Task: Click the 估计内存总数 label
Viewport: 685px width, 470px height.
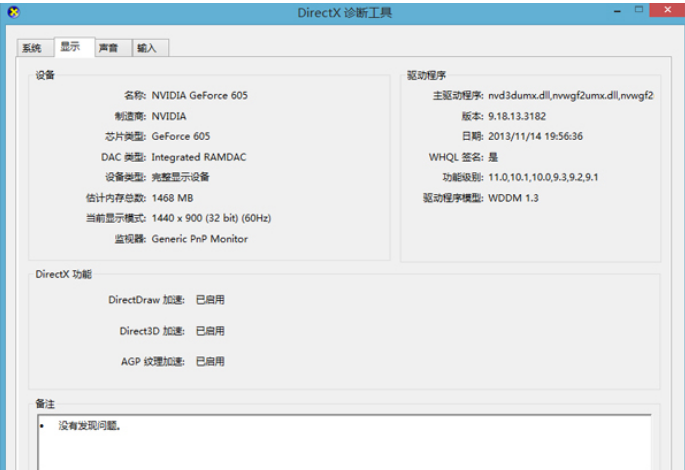Action: 116,198
